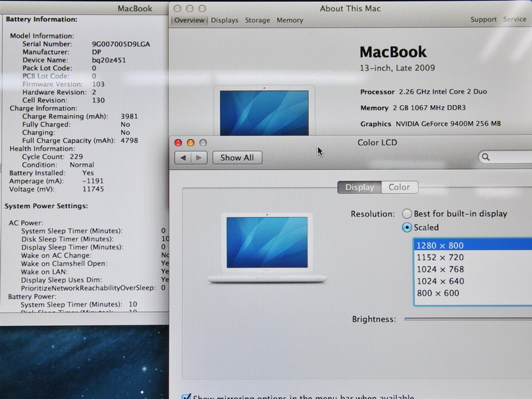532x399 pixels.
Task: Choose 1280 × 800 resolution
Action: tap(473, 245)
